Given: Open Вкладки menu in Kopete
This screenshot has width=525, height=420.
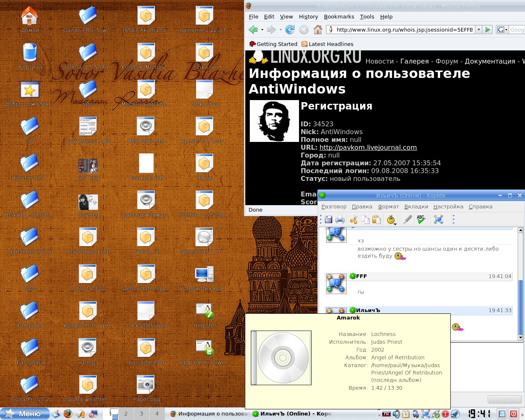Looking at the screenshot, I should pyautogui.click(x=416, y=207).
